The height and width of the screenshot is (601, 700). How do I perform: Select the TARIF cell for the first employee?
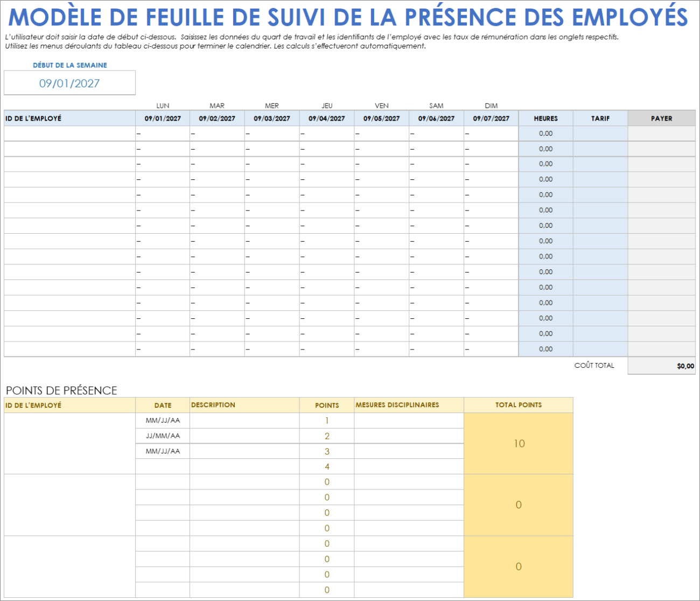600,133
